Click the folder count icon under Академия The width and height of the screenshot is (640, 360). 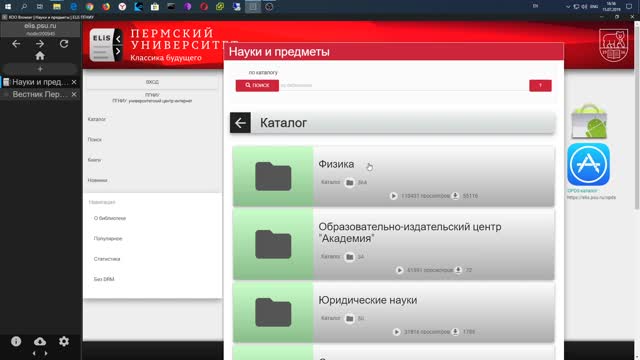[349, 257]
